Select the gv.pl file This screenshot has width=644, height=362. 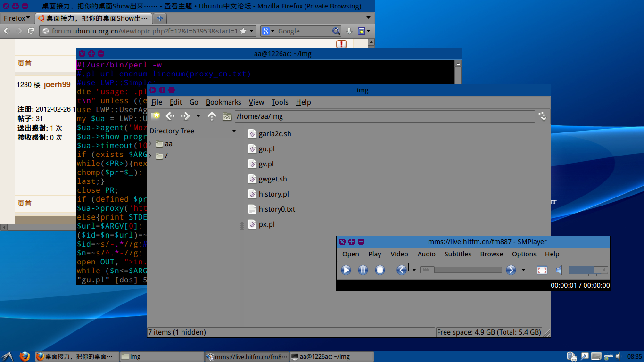coord(261,164)
